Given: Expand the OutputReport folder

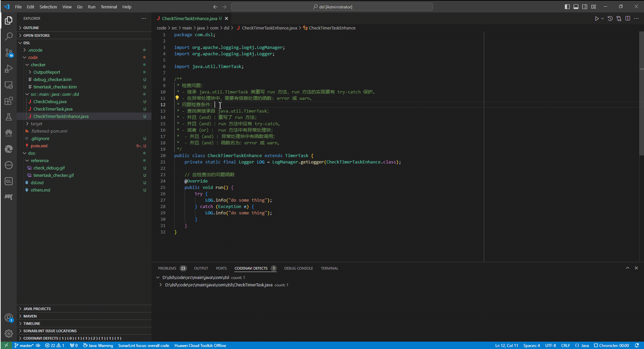Looking at the screenshot, I should coord(47,72).
